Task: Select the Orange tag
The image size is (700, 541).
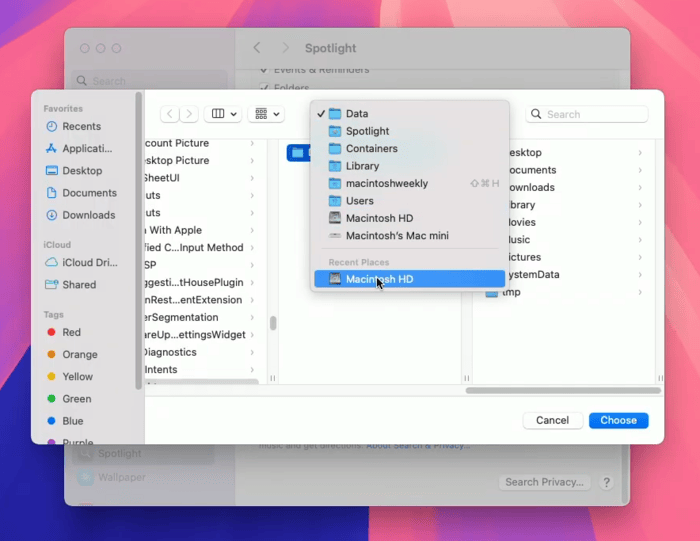Action: click(x=72, y=354)
